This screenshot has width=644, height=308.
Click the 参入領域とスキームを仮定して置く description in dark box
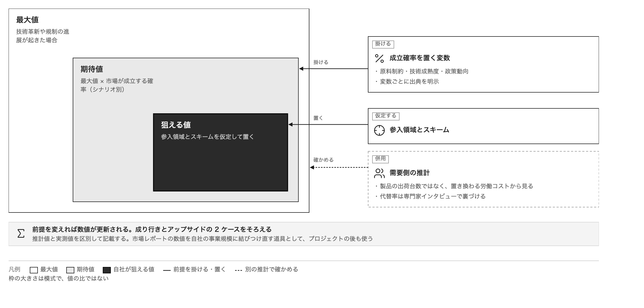[x=207, y=137]
